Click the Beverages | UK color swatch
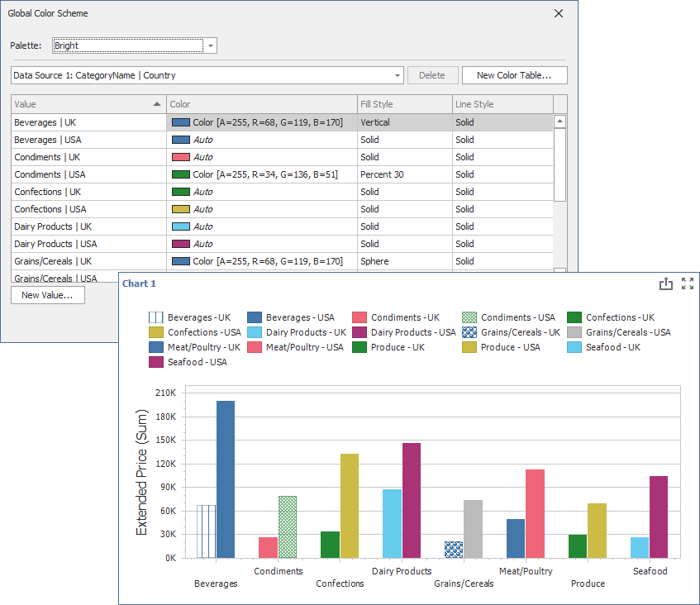The image size is (700, 605). pos(181,122)
